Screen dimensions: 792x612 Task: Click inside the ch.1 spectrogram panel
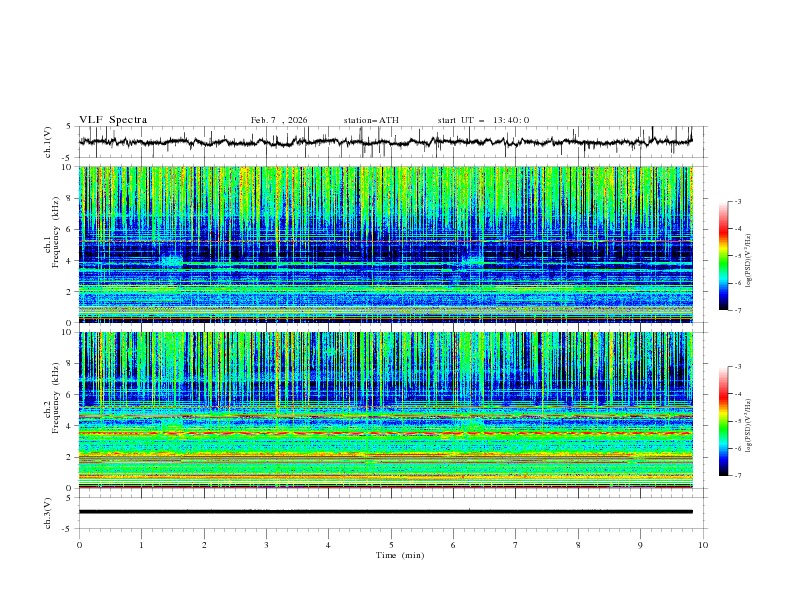(x=385, y=244)
